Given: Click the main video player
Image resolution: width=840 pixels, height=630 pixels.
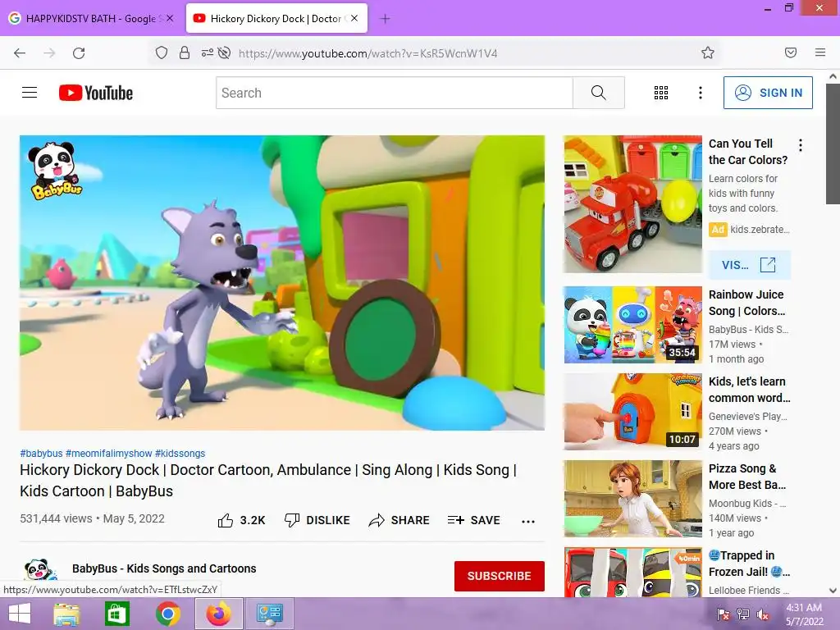Looking at the screenshot, I should (282, 283).
